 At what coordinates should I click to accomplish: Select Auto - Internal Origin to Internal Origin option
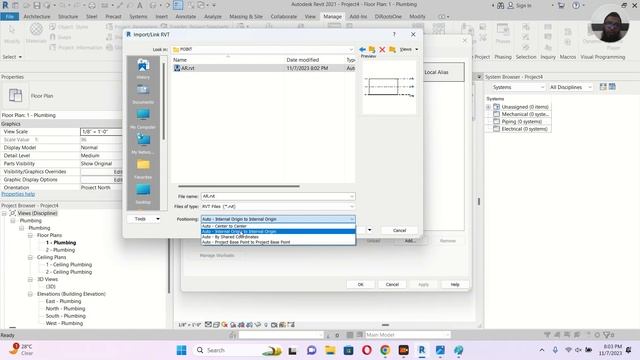coord(278,231)
